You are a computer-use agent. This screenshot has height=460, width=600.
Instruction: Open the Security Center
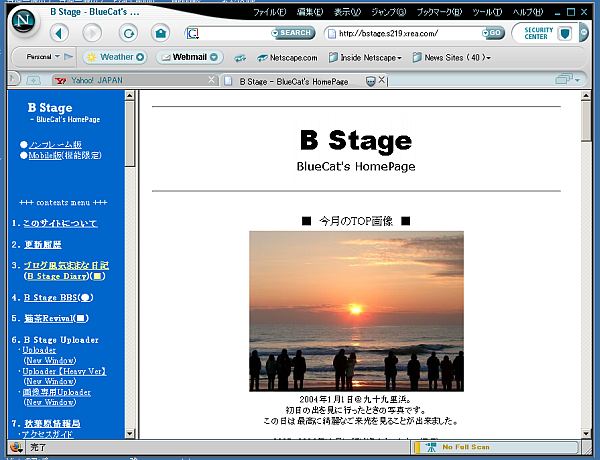point(546,33)
